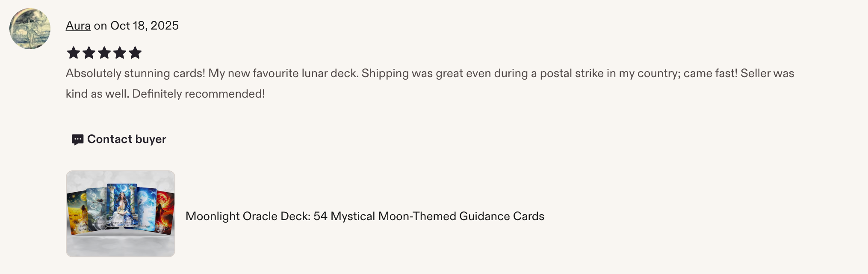The height and width of the screenshot is (274, 868).
Task: Click the speech bubble icon beside Contact buyer
Action: coord(77,140)
